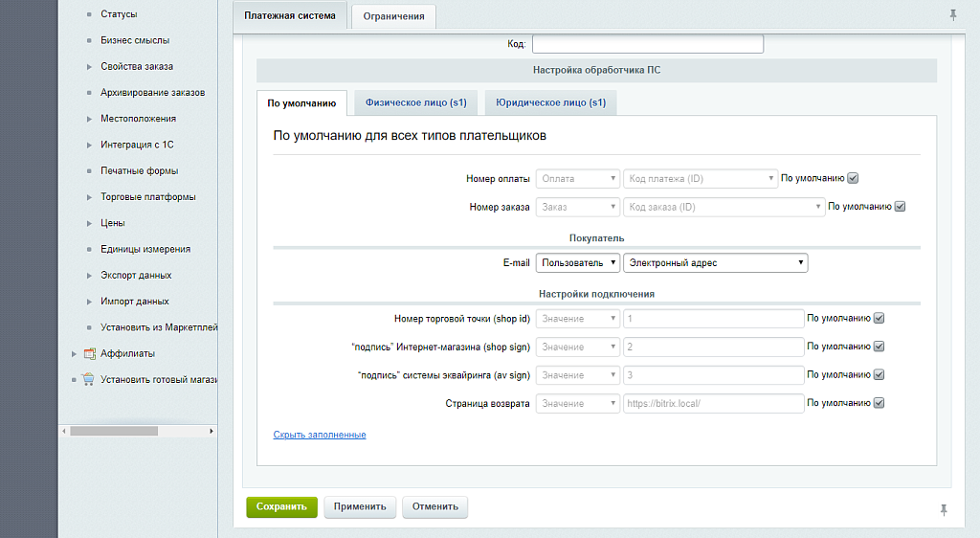Open the Юридическое лицо (s1) tab
This screenshot has width=980, height=538.
(x=550, y=102)
